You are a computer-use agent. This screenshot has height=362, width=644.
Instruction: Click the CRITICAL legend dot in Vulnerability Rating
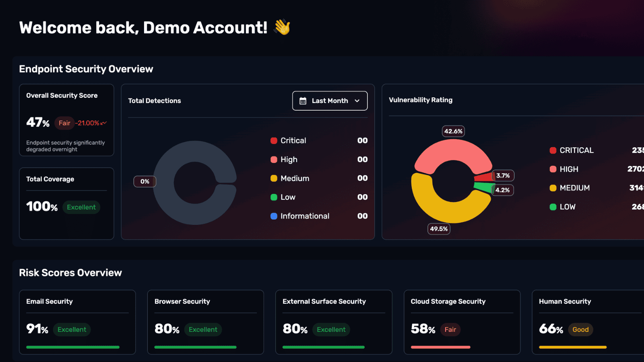click(x=553, y=150)
